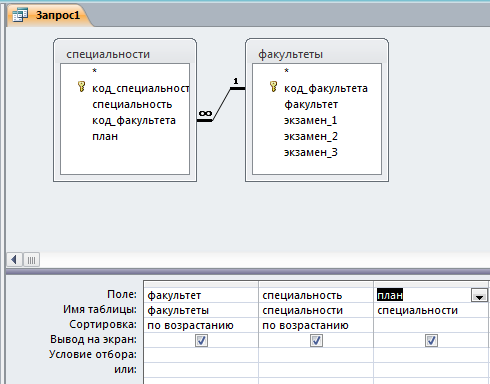
Task: Select план field in специальности table list
Action: tap(105, 136)
